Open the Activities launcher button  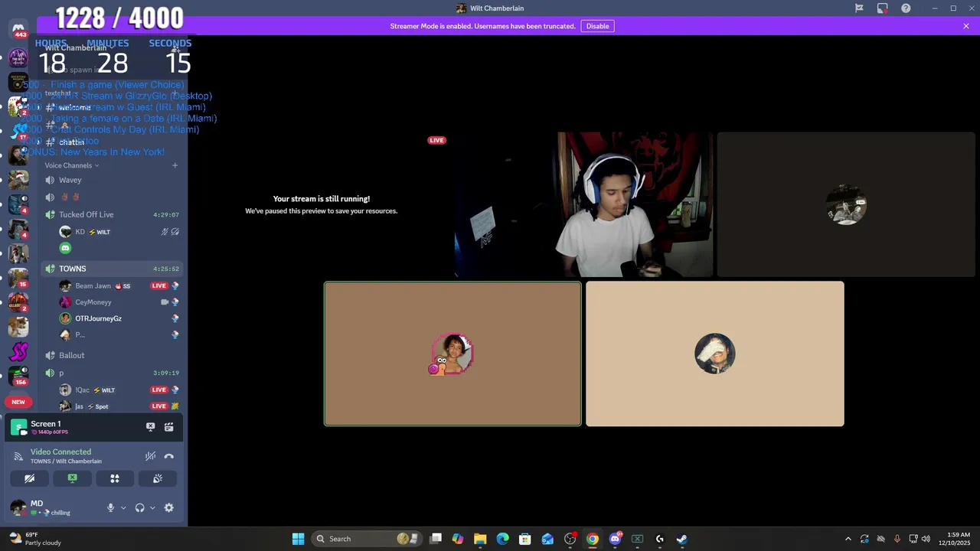coord(115,478)
